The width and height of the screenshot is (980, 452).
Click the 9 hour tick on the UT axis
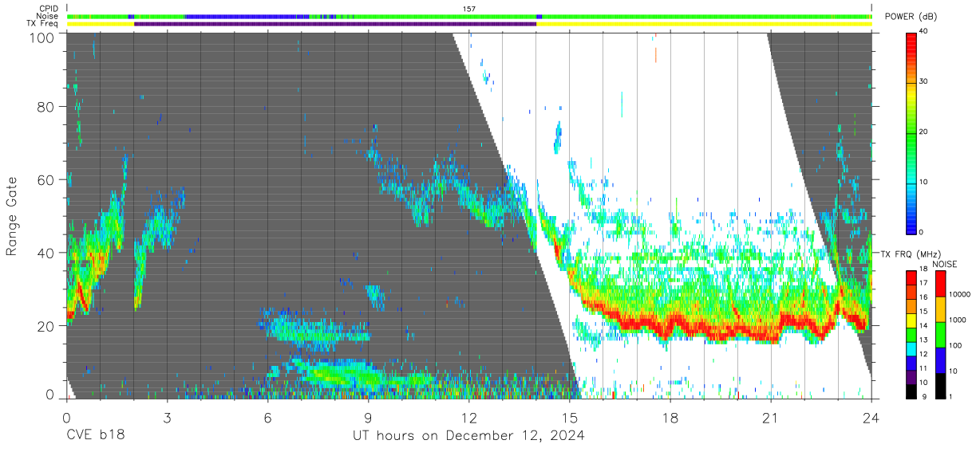368,416
